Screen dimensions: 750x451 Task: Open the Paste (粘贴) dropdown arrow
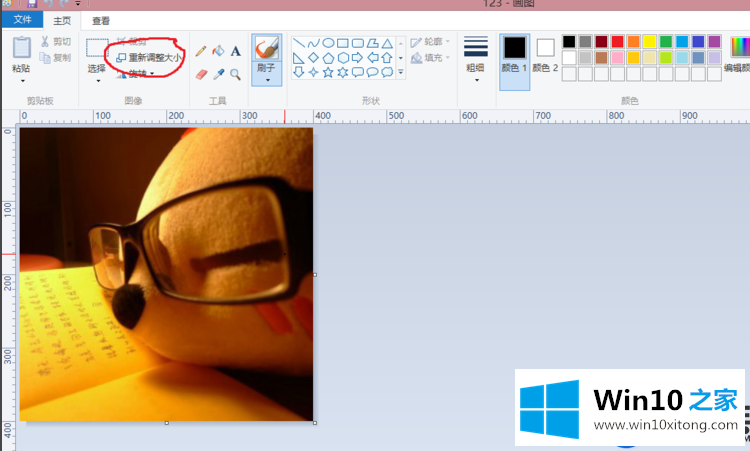tap(22, 81)
